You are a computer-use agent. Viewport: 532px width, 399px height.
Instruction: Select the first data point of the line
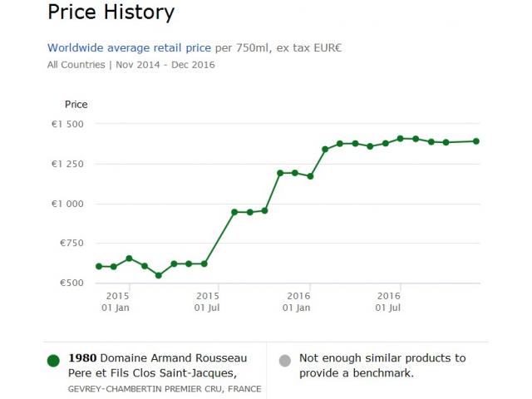pos(99,266)
